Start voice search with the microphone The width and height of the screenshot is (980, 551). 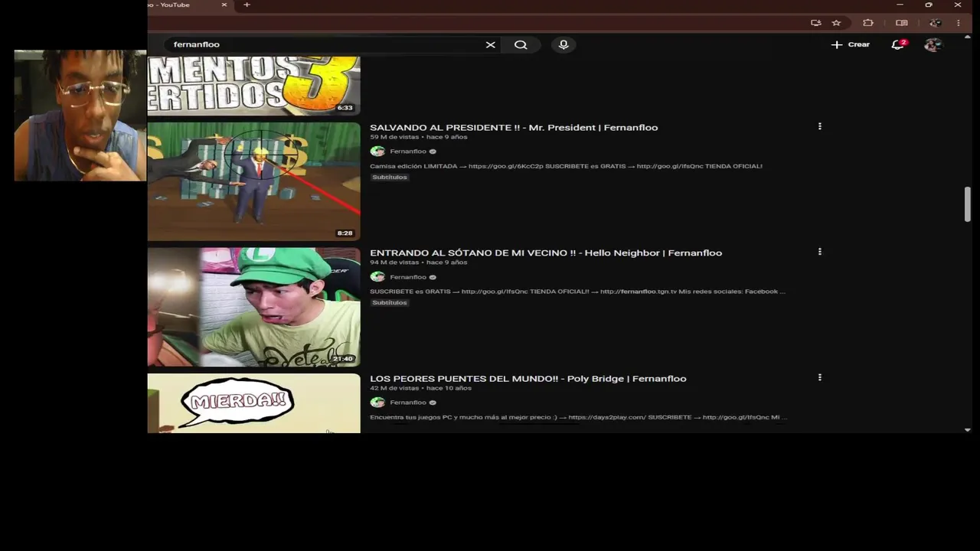tap(563, 44)
